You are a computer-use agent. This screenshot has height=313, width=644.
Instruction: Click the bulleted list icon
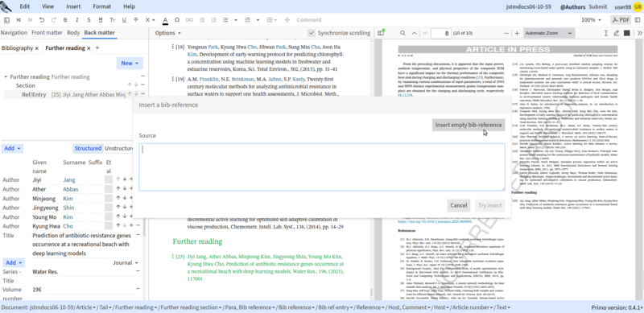click(225, 20)
